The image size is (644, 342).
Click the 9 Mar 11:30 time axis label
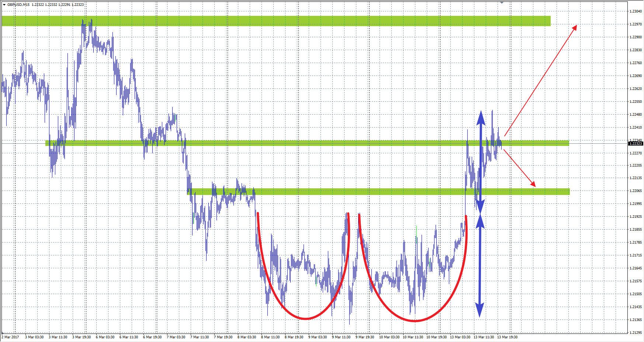click(341, 337)
